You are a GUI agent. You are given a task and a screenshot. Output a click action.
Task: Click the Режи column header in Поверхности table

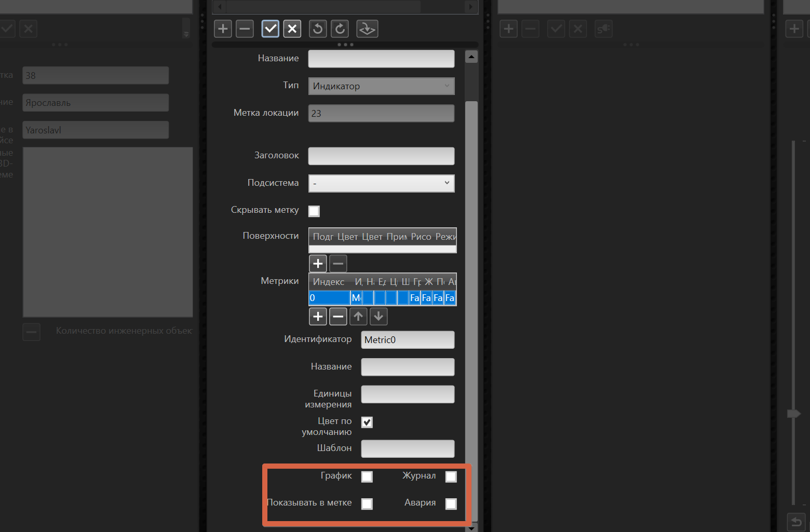446,237
